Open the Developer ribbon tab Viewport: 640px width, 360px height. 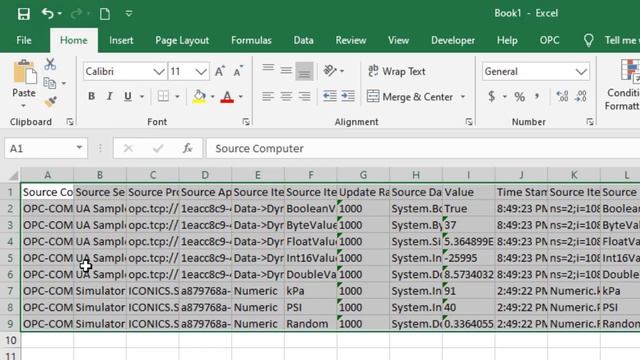[x=453, y=40]
